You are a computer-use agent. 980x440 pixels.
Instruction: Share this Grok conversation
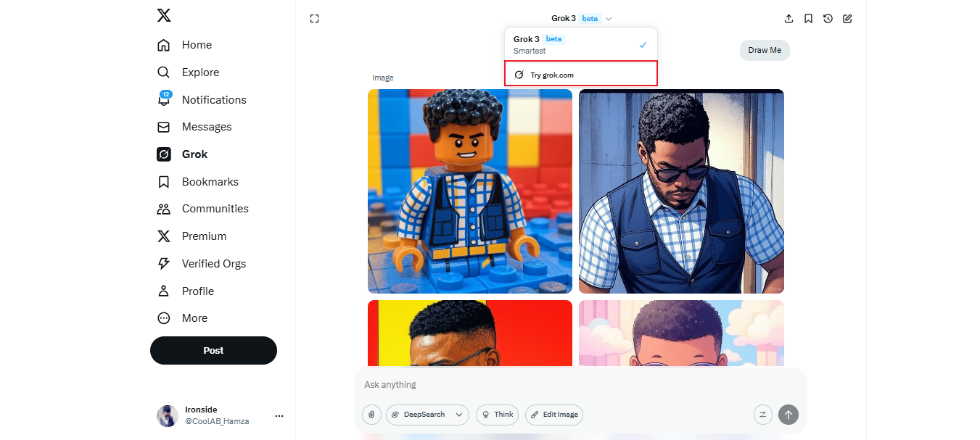tap(788, 18)
